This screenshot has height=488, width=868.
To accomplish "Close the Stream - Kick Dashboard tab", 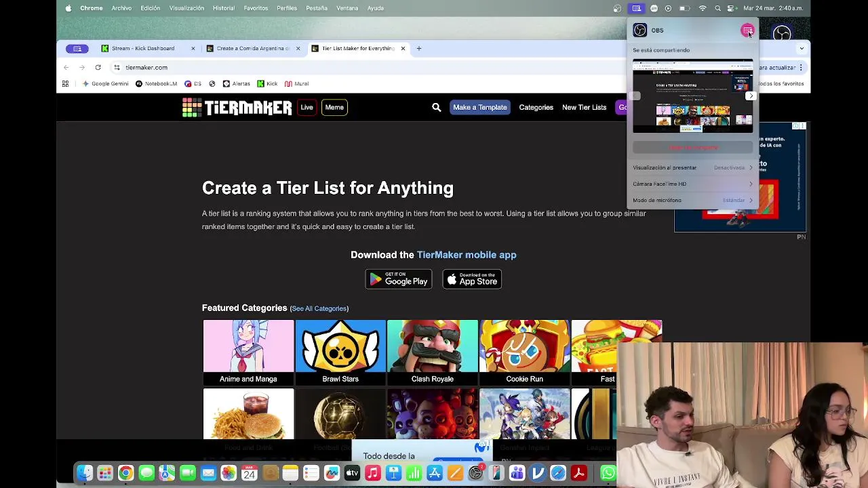I will [x=193, y=48].
